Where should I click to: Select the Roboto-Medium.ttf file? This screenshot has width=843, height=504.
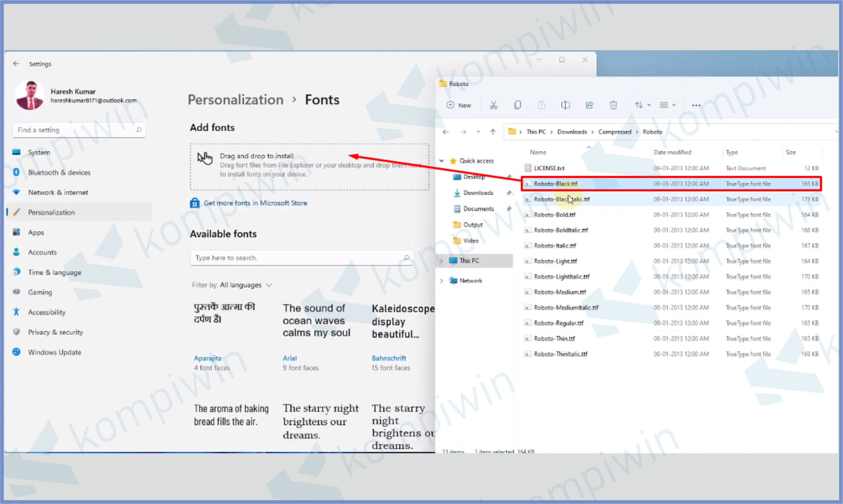click(671, 292)
